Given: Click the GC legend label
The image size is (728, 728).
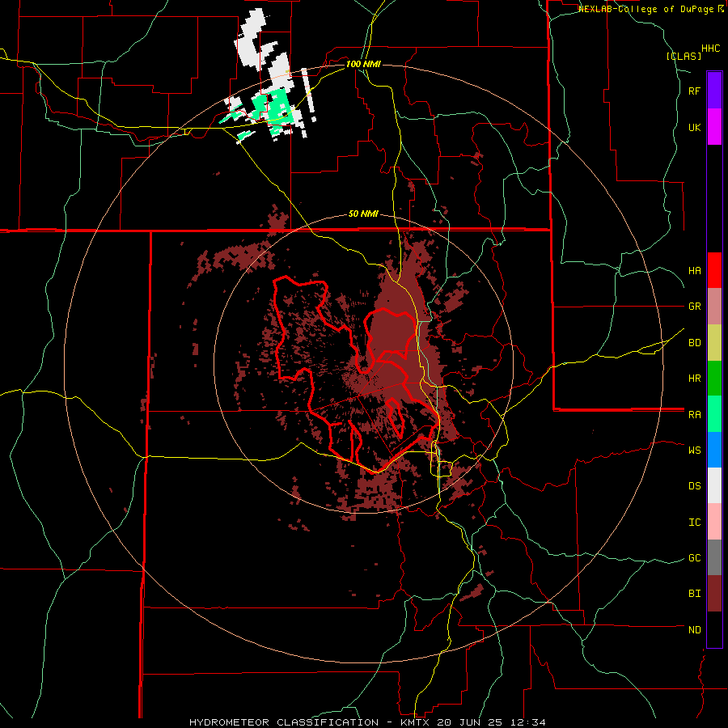Looking at the screenshot, I should [695, 558].
